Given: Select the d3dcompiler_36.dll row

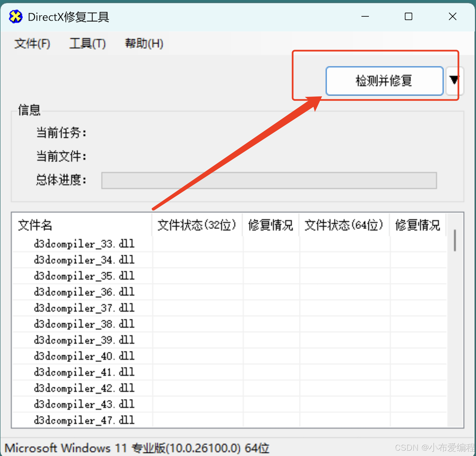Looking at the screenshot, I should coord(229,292).
